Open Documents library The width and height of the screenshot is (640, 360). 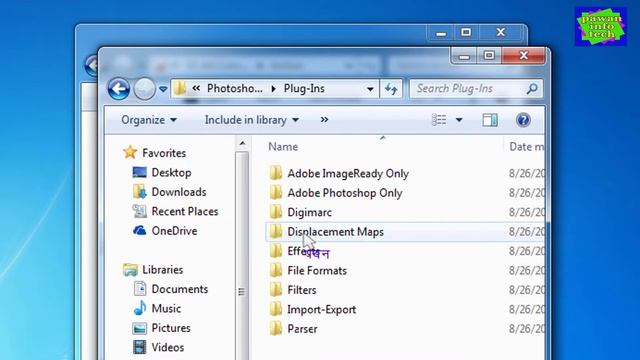[180, 289]
